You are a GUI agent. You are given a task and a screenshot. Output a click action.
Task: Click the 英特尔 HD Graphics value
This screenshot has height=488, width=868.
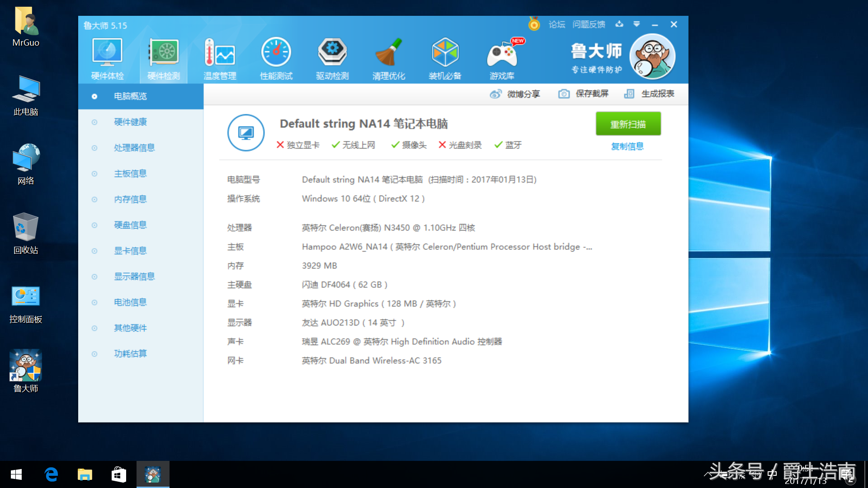tap(379, 304)
